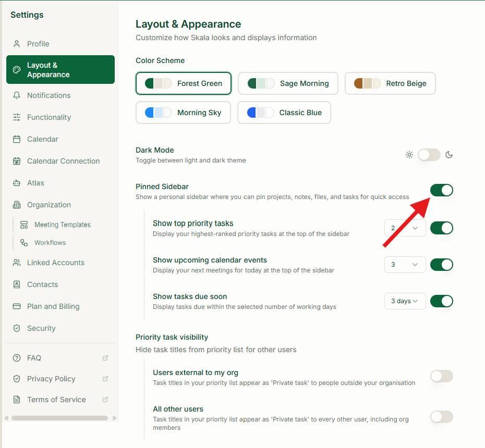This screenshot has width=485, height=448.
Task: Select the Forest Green color scheme
Action: tap(184, 83)
